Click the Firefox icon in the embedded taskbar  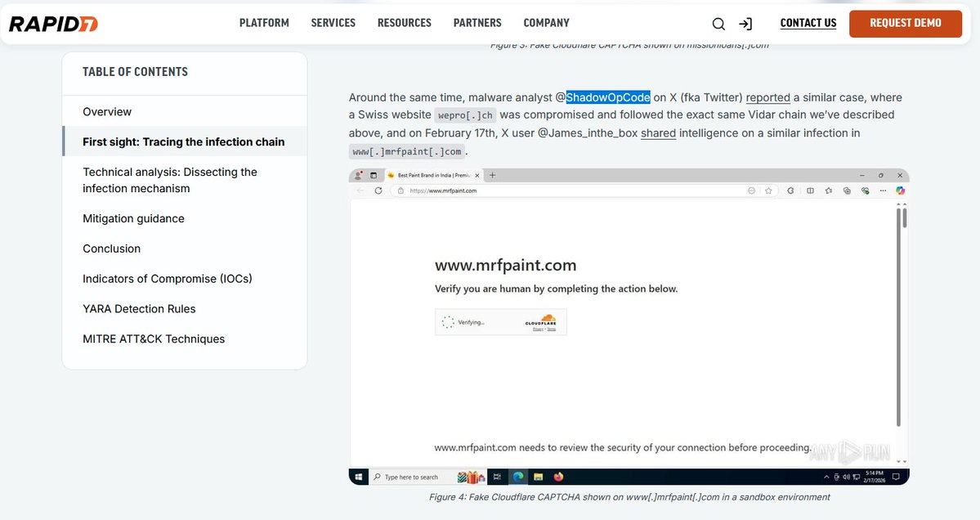pyautogui.click(x=559, y=477)
